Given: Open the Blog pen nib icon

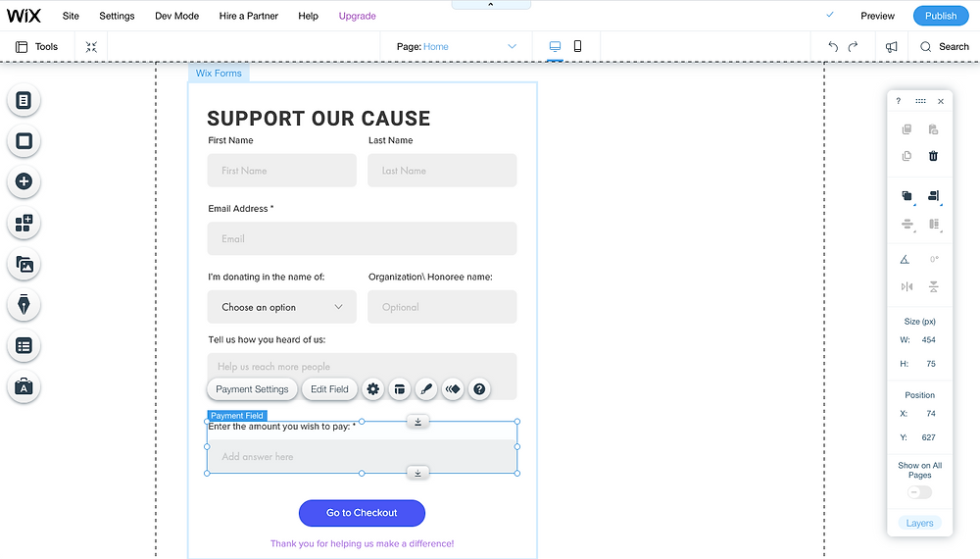Looking at the screenshot, I should click(24, 305).
